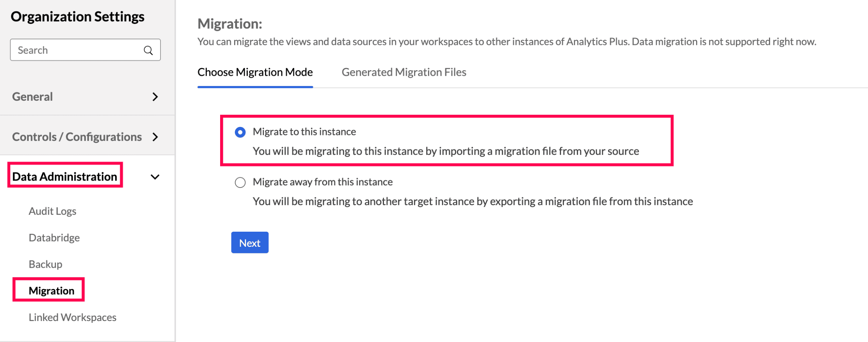Screen dimensions: 868x342
Task: Select 'Migrate to this instance' radio button
Action: pos(240,132)
